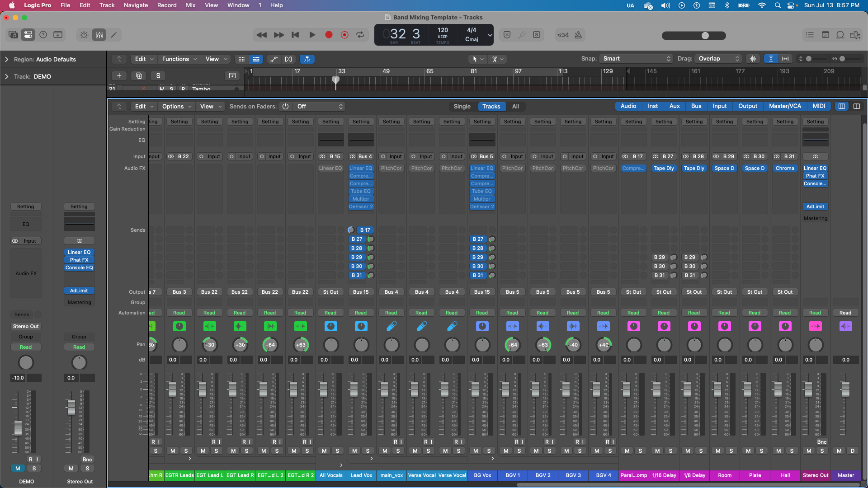Toggle the Sends on Faders power button
The image size is (868, 488).
pyautogui.click(x=285, y=106)
